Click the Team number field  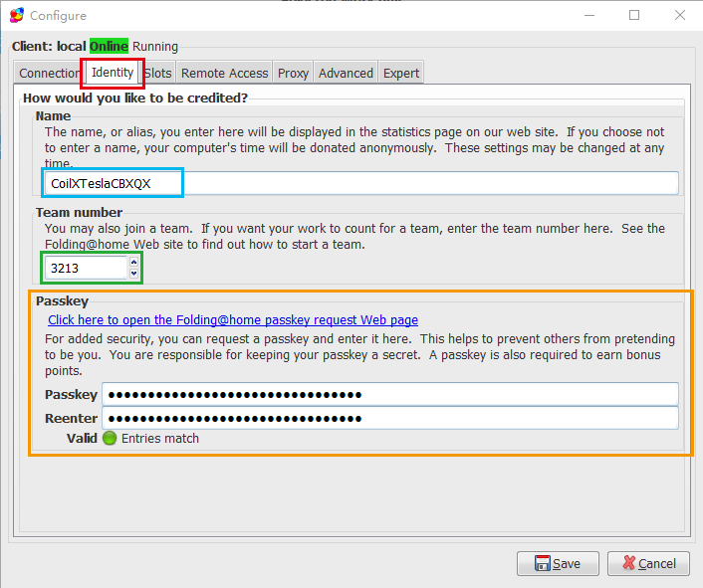tap(87, 268)
